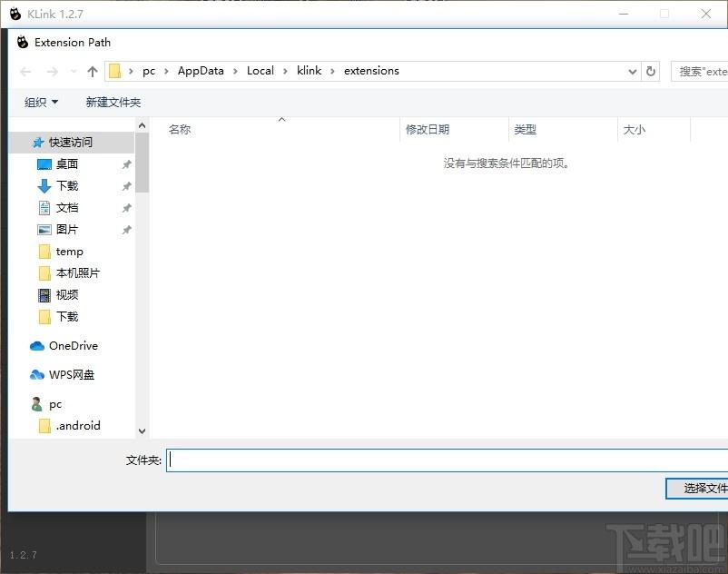Viewport: 728px width, 574px height.
Task: Open WPS网盘 in the navigation pane
Action: pos(72,375)
